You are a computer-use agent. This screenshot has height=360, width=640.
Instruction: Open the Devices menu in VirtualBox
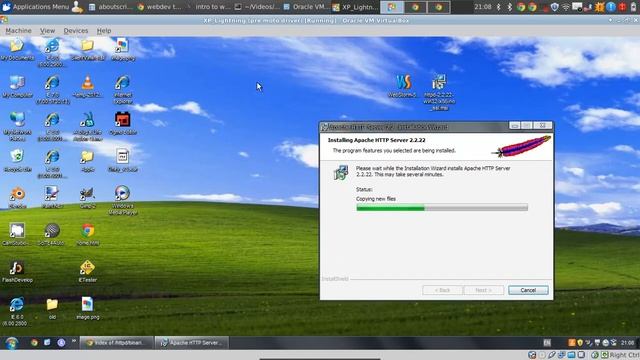click(76, 31)
